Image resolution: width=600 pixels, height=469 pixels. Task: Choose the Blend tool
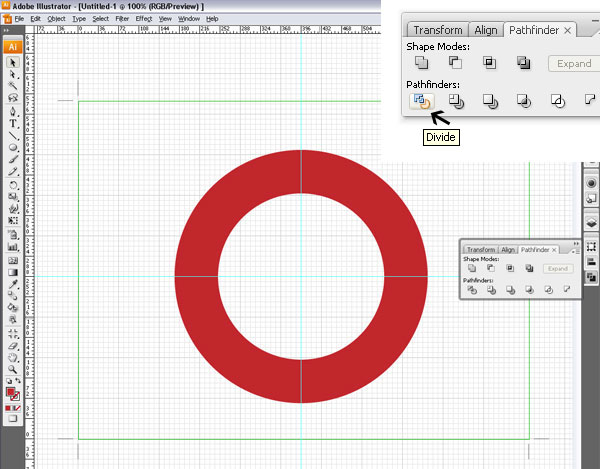coord(13,295)
